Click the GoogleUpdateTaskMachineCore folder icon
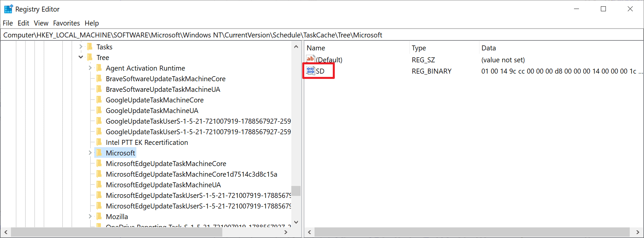The image size is (644, 238). click(99, 100)
